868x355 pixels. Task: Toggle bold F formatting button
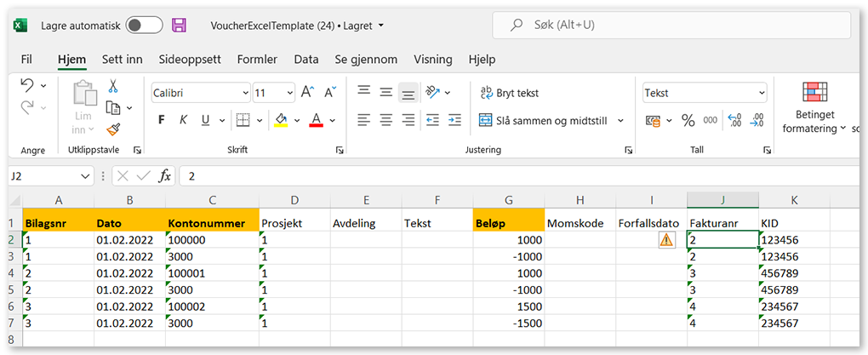pyautogui.click(x=162, y=120)
